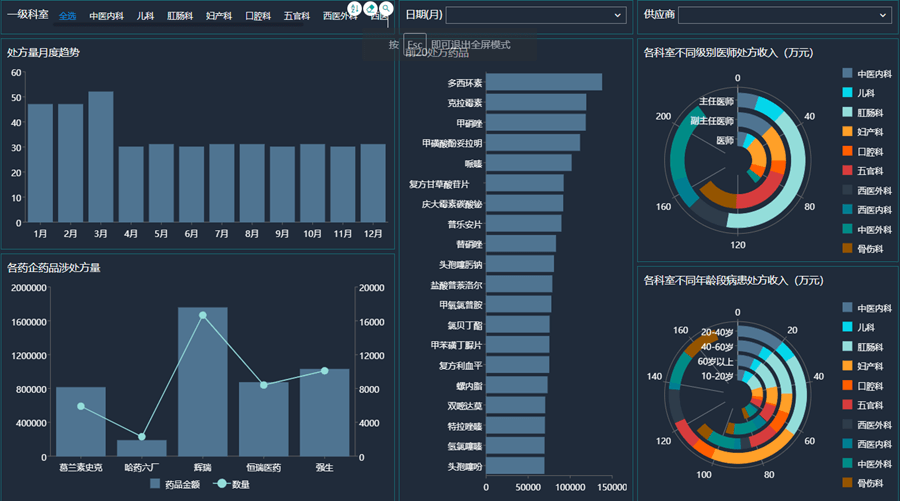This screenshot has width=900, height=501.
Task: Click the magnifier search icon
Action: (x=386, y=8)
